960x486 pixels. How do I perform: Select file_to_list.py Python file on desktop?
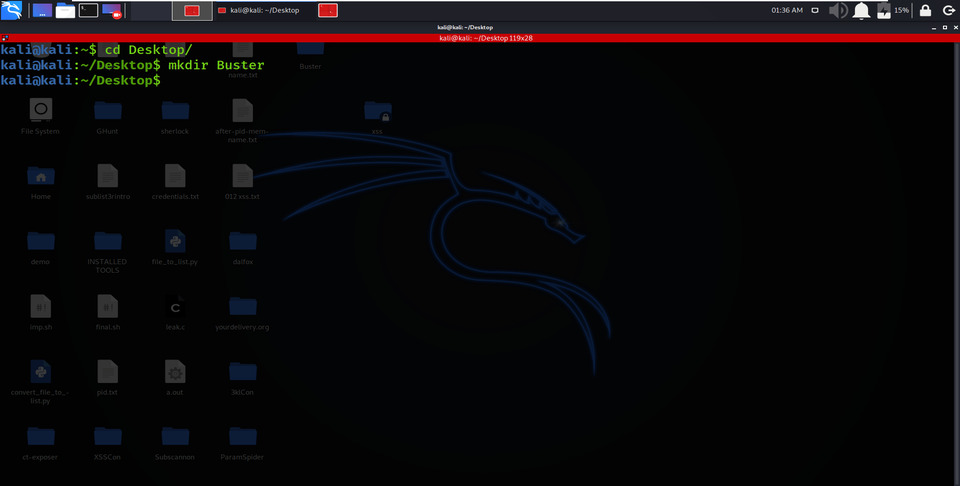pos(175,247)
